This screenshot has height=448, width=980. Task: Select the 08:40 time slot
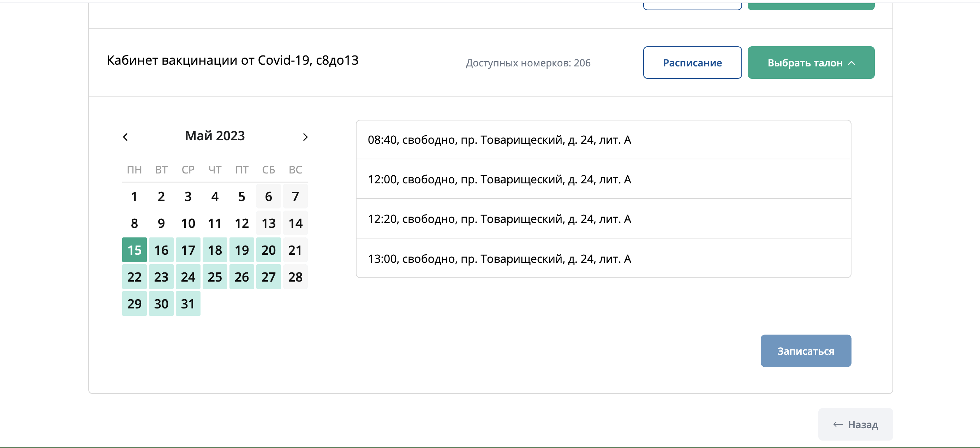click(603, 140)
